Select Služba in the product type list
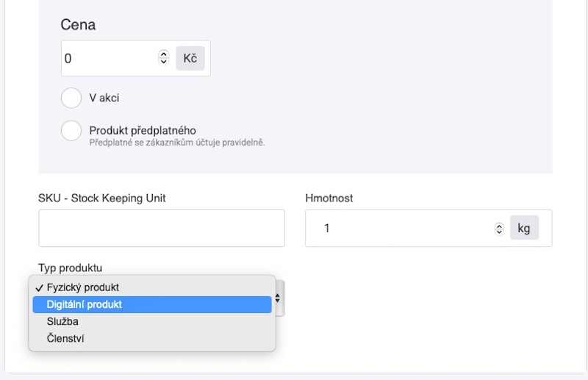The height and width of the screenshot is (380, 588). [x=62, y=321]
